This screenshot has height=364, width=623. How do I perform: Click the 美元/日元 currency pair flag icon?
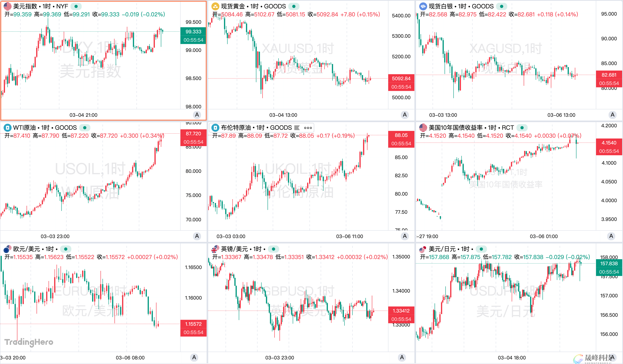(423, 249)
